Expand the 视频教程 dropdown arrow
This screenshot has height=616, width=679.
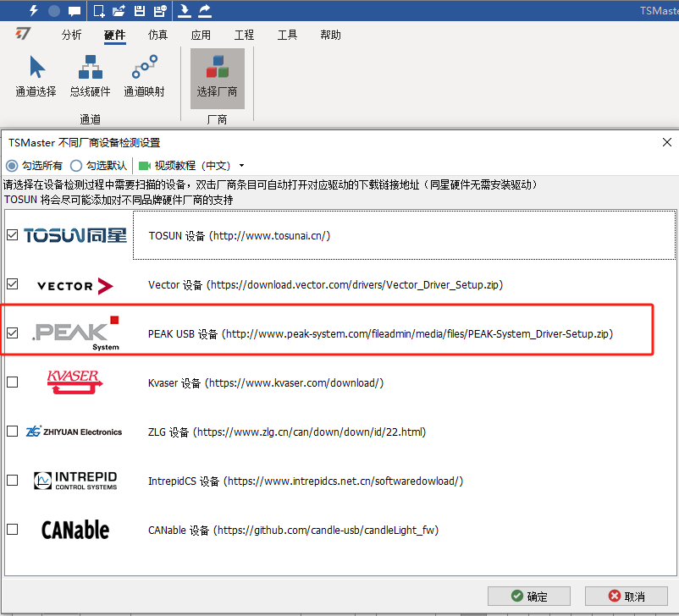(241, 165)
